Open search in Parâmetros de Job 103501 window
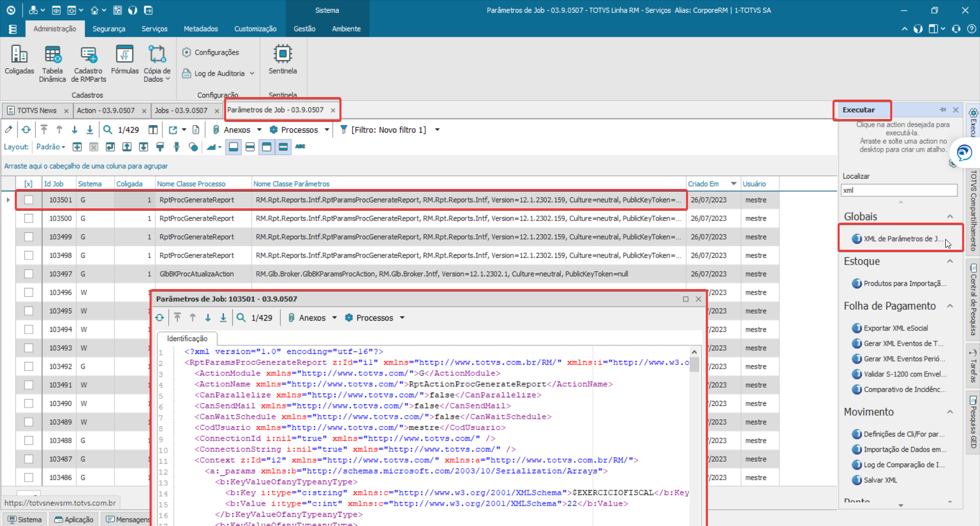980x526 pixels. click(241, 318)
